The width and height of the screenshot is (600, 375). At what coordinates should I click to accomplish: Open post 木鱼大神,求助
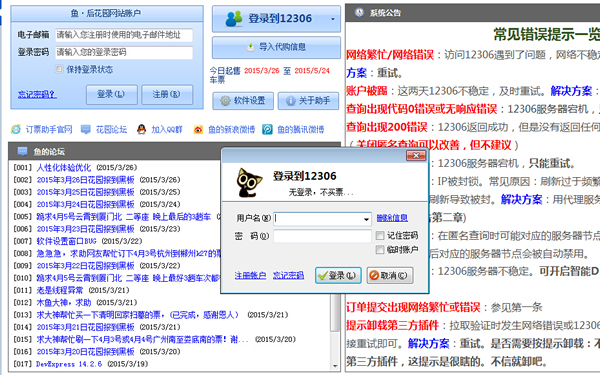[x=64, y=302]
